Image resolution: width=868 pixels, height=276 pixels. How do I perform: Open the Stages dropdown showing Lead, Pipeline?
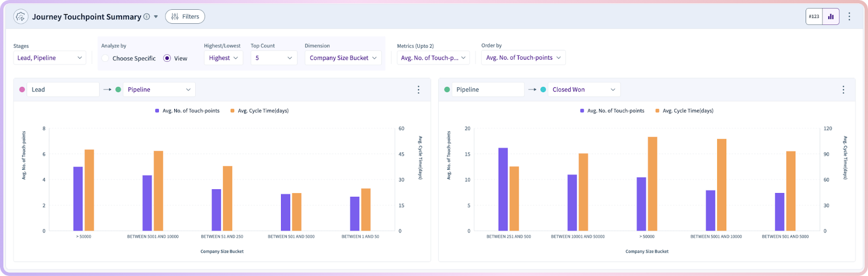(49, 58)
